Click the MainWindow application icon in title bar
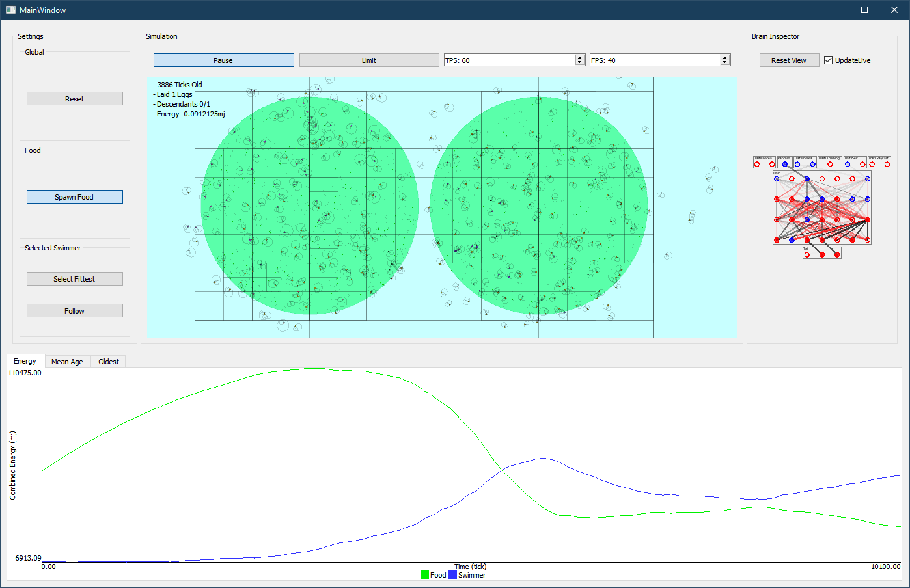Screen dimensions: 910x588 point(10,10)
